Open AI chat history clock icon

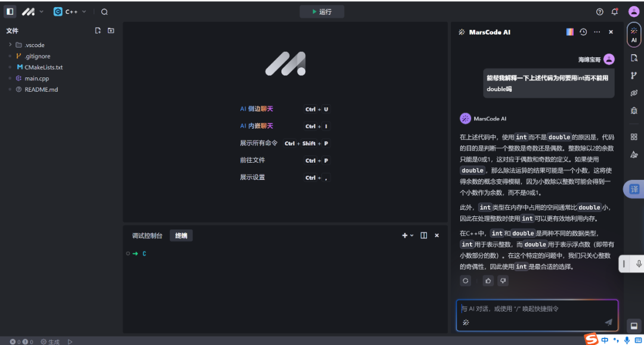pos(583,32)
